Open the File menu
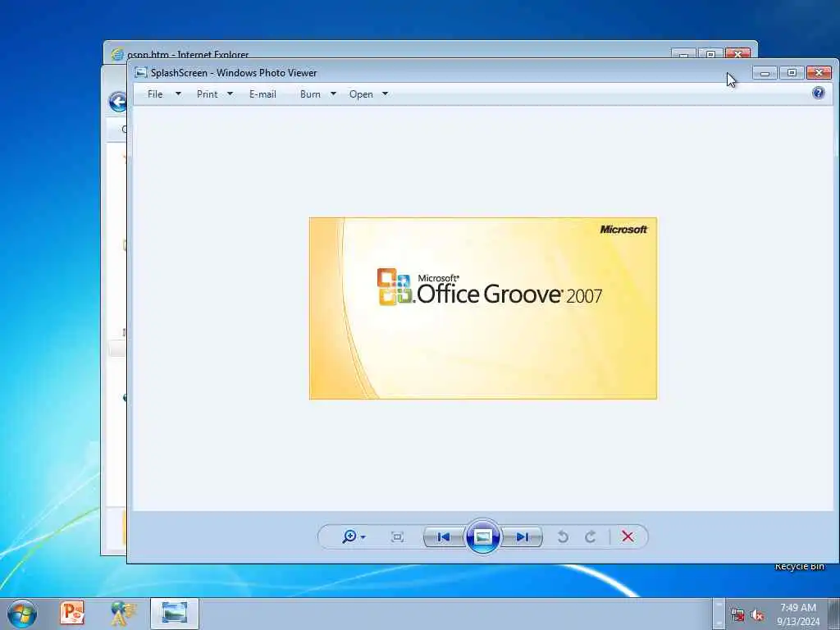This screenshot has width=840, height=630. coord(155,94)
